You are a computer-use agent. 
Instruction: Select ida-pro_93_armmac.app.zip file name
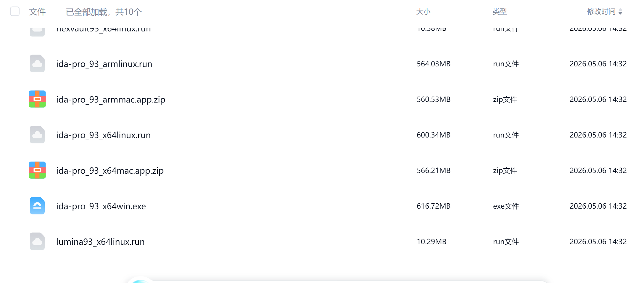[x=111, y=100]
